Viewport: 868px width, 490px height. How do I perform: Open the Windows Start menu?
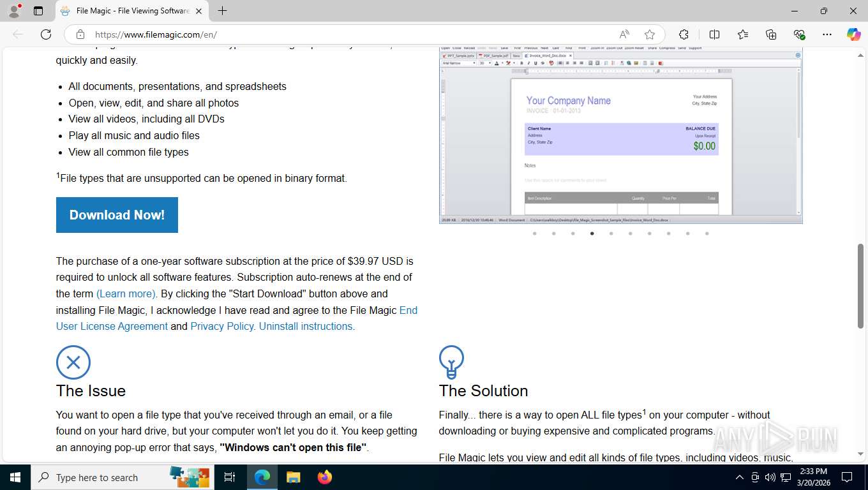point(15,477)
